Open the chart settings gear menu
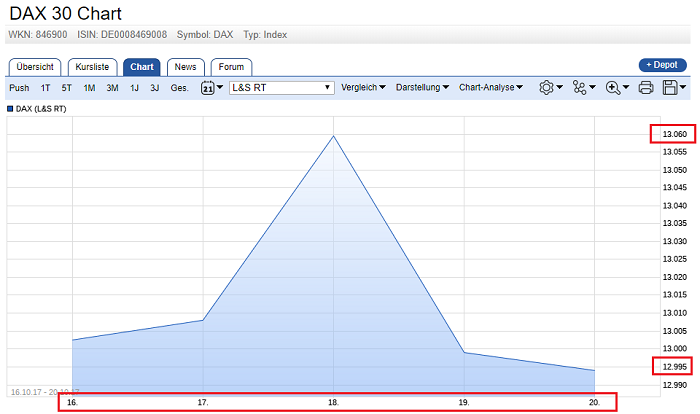 point(546,88)
